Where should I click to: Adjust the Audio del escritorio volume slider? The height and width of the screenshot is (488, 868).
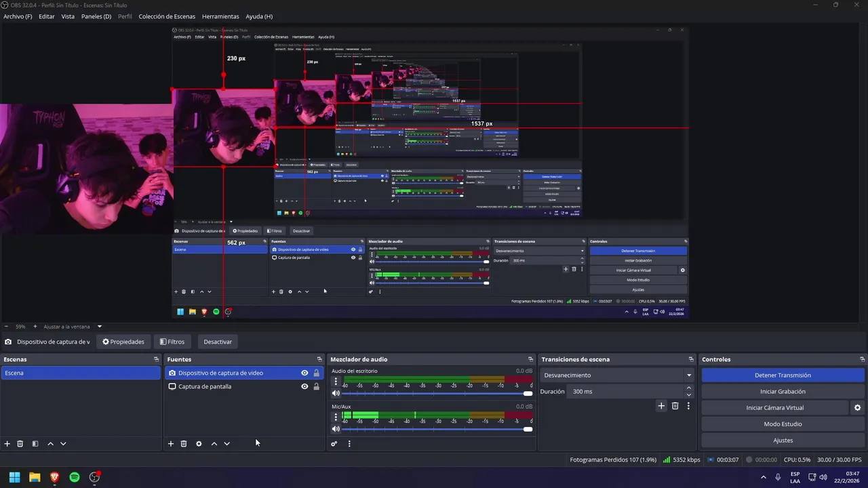pyautogui.click(x=437, y=393)
